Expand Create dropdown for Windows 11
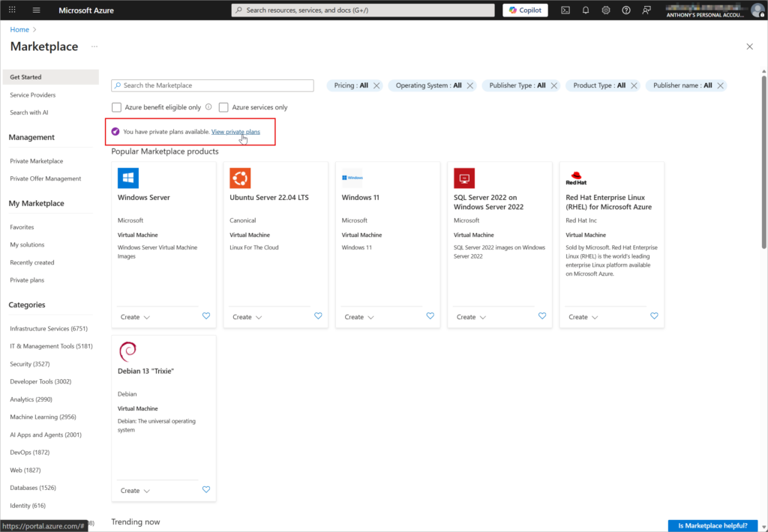Viewport: 768px width, 532px height. point(359,317)
